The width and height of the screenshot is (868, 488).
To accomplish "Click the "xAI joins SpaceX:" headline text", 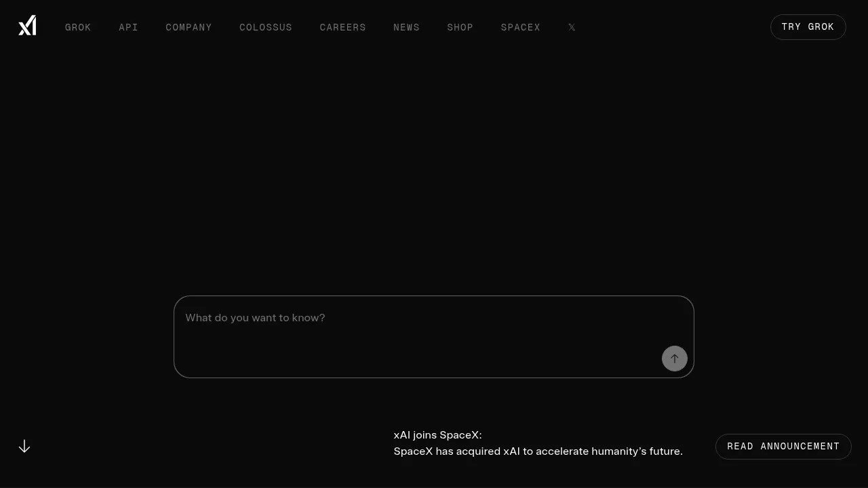I will coord(437,435).
